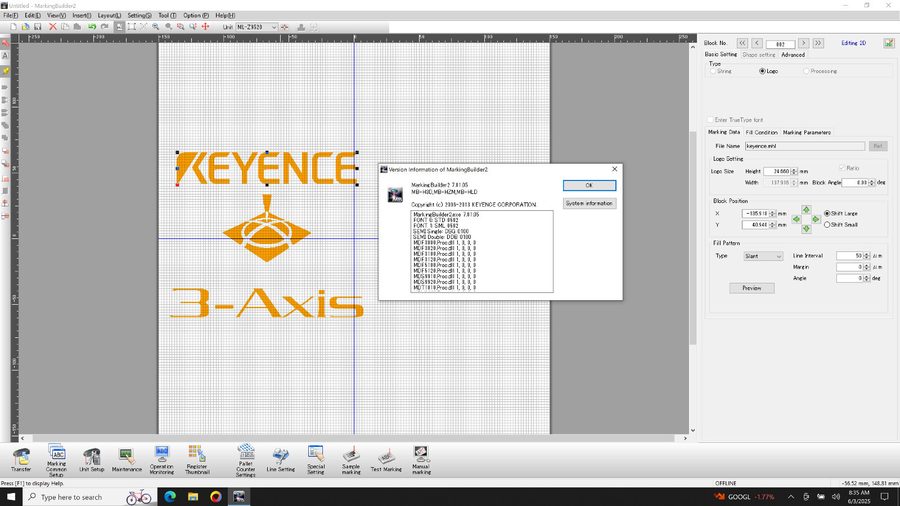Open the Line Setting tool
Viewport: 900px width, 506px height.
[281, 460]
